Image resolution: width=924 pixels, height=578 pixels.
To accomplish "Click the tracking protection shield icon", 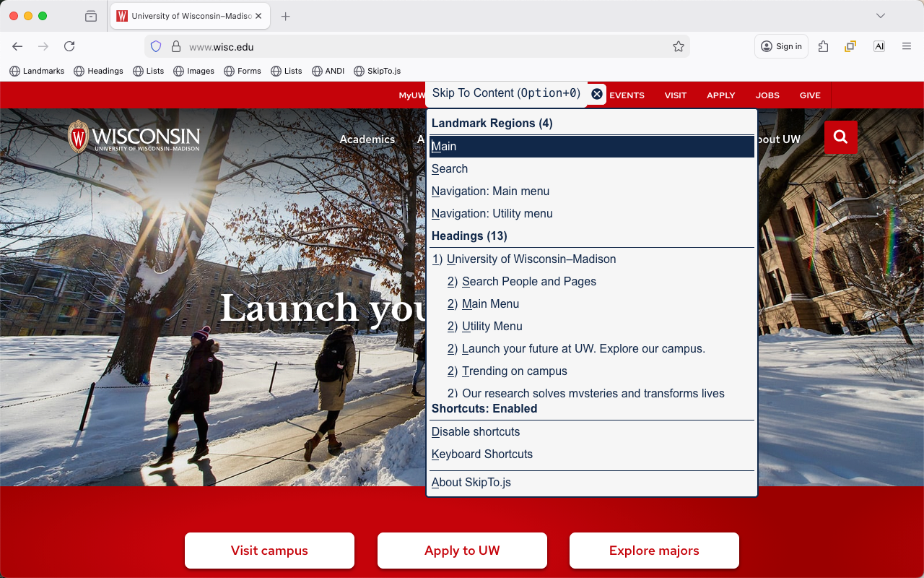I will [156, 47].
